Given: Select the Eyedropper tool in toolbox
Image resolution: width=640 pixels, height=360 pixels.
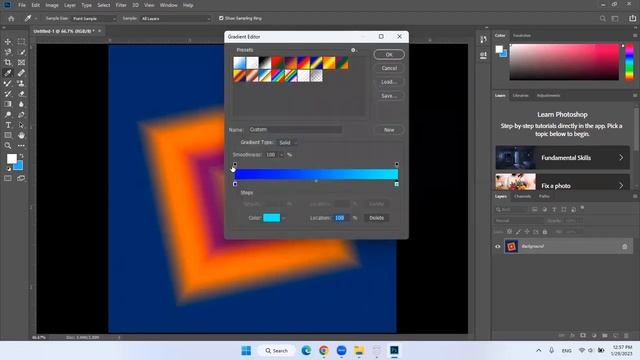Looking at the screenshot, I should pyautogui.click(x=8, y=73).
